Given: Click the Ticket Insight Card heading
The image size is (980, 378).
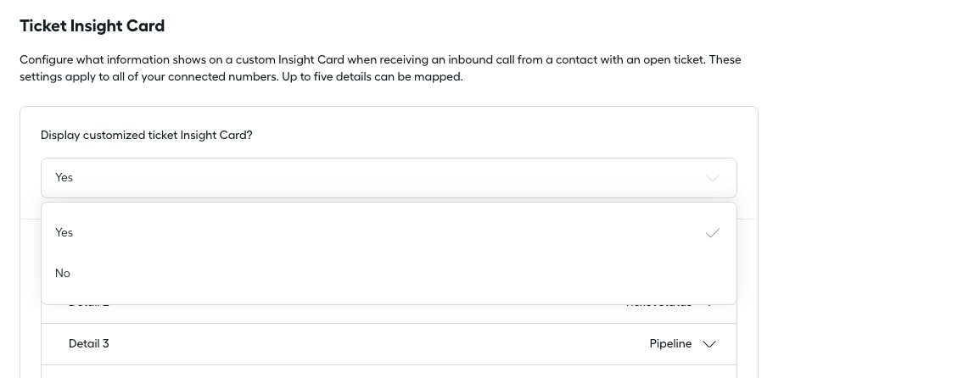Looking at the screenshot, I should coord(92,26).
